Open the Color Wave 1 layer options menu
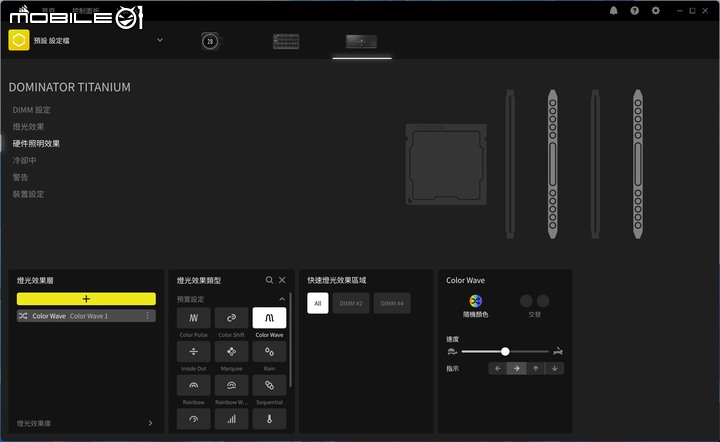 coord(147,316)
